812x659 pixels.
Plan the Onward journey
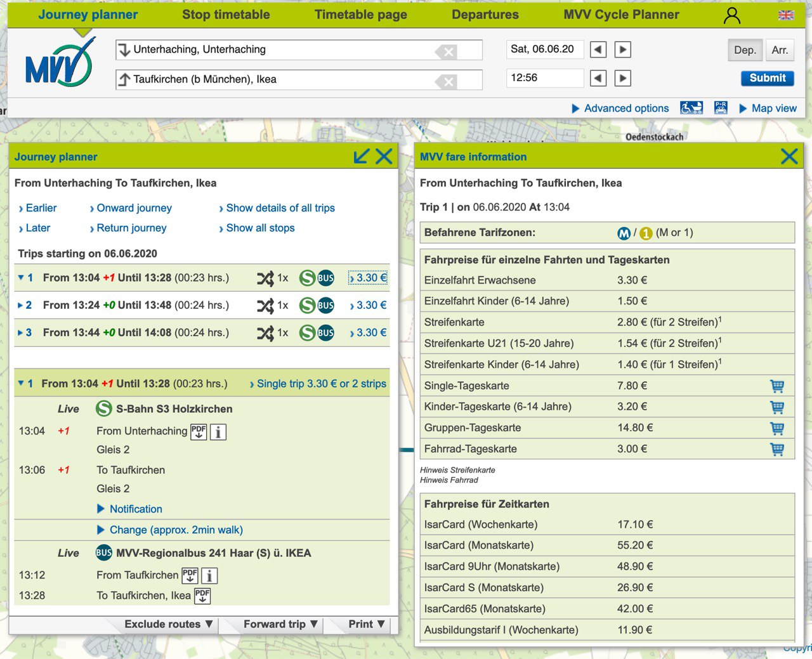point(131,208)
